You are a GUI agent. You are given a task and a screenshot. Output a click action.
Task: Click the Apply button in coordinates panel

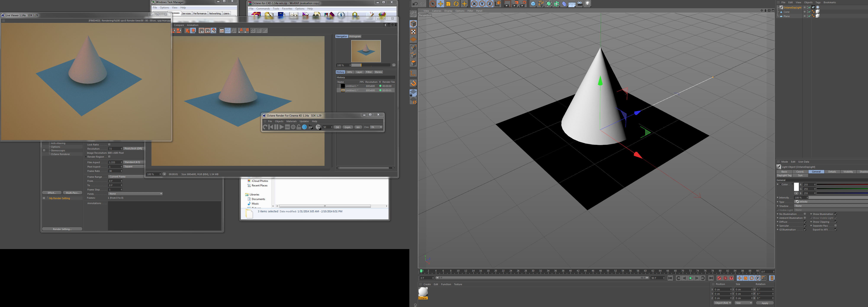(765, 303)
